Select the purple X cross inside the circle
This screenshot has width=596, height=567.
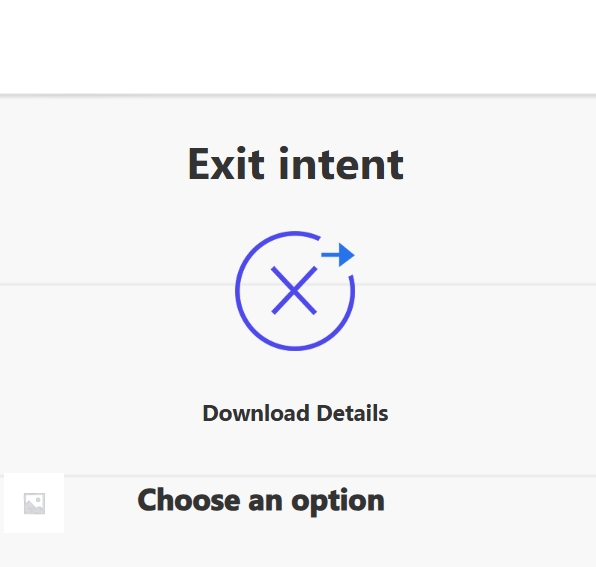[294, 290]
